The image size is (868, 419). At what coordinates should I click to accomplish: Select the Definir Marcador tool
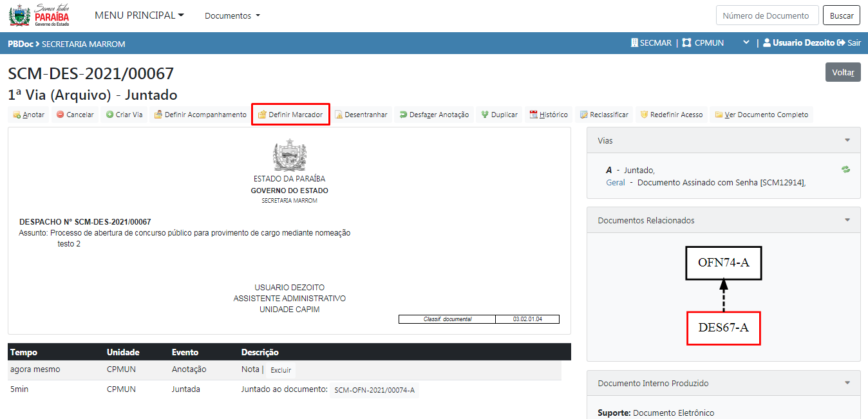click(290, 115)
